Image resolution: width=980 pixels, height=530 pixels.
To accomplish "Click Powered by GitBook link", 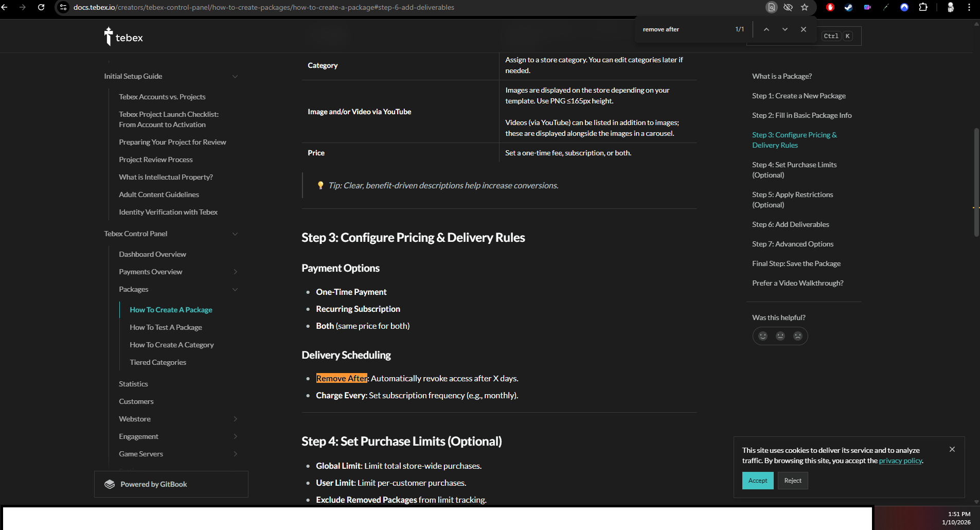I will click(x=171, y=484).
